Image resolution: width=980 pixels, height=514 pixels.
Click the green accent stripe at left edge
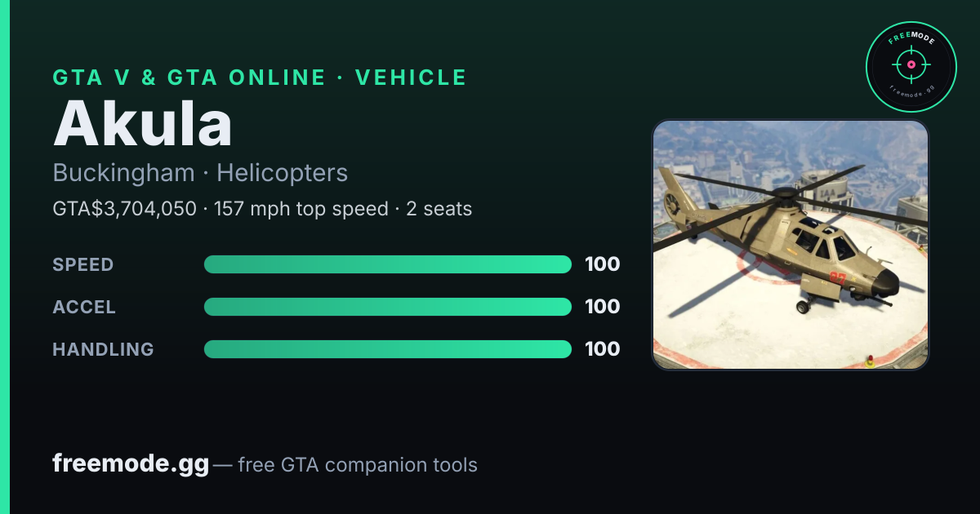[5, 257]
